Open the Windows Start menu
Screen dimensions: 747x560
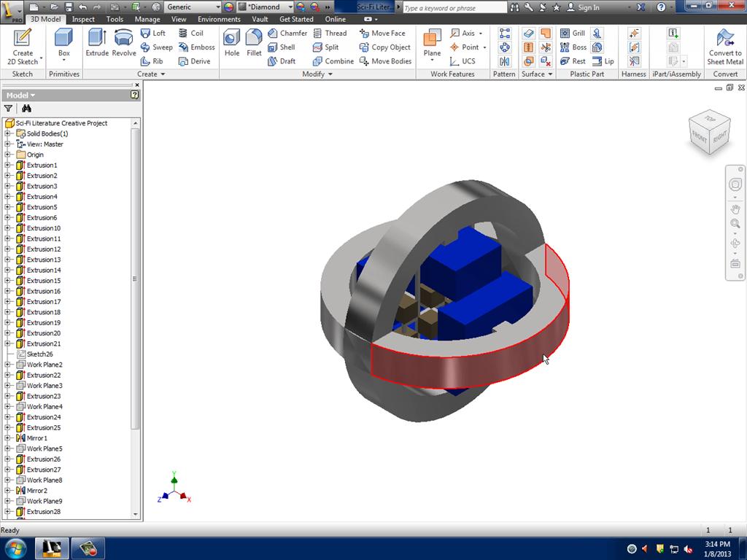16,548
